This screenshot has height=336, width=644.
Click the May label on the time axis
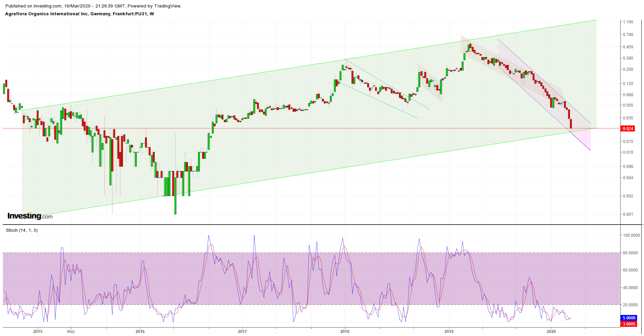tap(71, 332)
